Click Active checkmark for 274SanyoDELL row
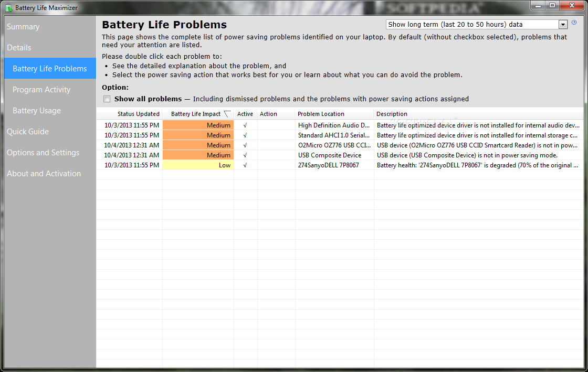The image size is (588, 372). point(245,165)
